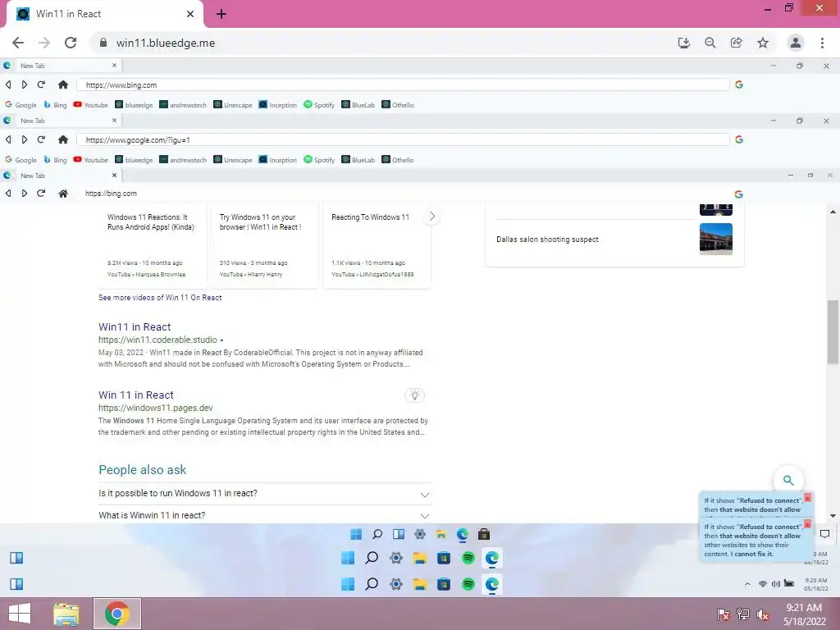Install the app via Chrome's install icon

pos(683,43)
